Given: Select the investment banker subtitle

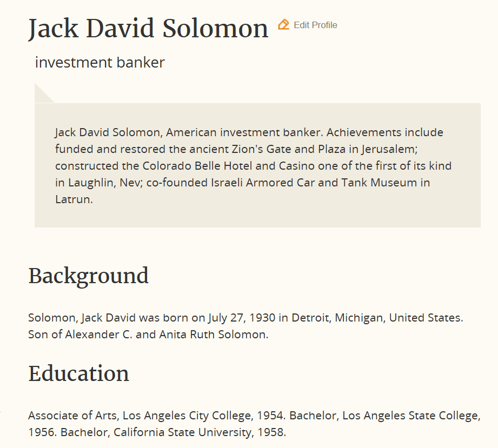Looking at the screenshot, I should point(100,63).
